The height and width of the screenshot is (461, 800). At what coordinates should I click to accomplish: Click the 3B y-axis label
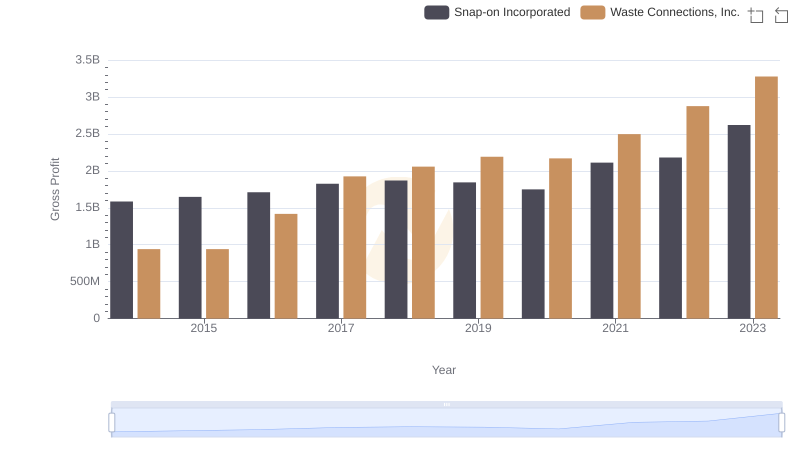point(92,97)
